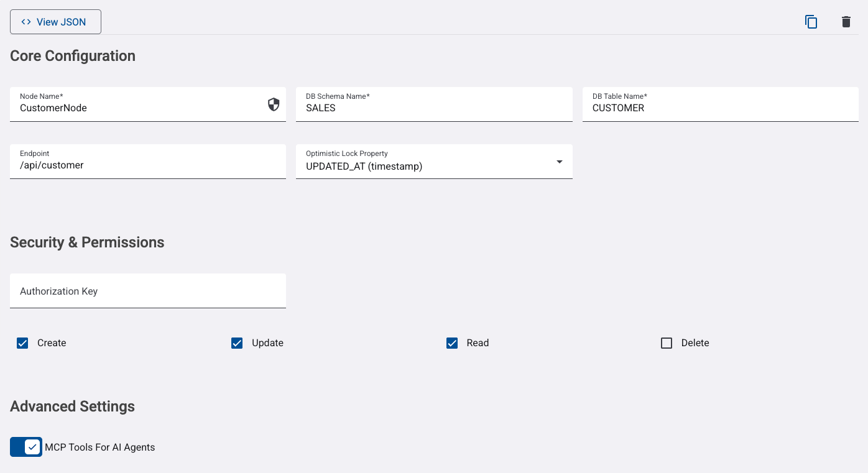The image size is (868, 473).
Task: Click the DB Table Name field
Action: (720, 108)
